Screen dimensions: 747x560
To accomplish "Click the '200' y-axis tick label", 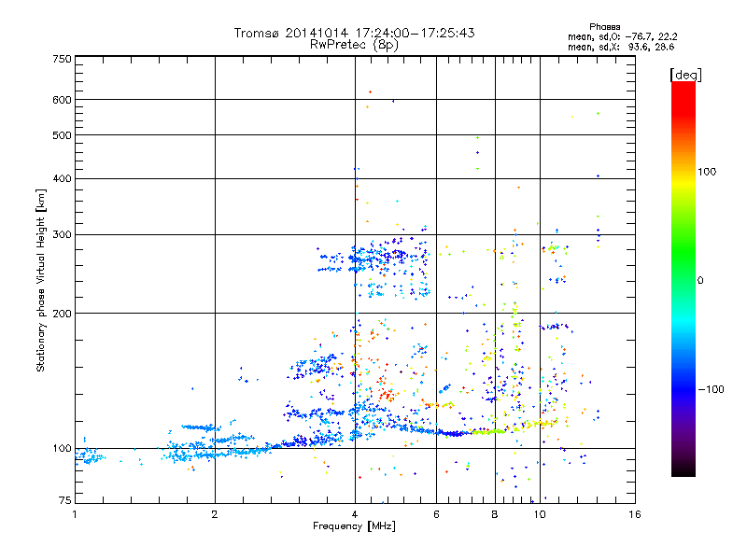I will pyautogui.click(x=62, y=314).
